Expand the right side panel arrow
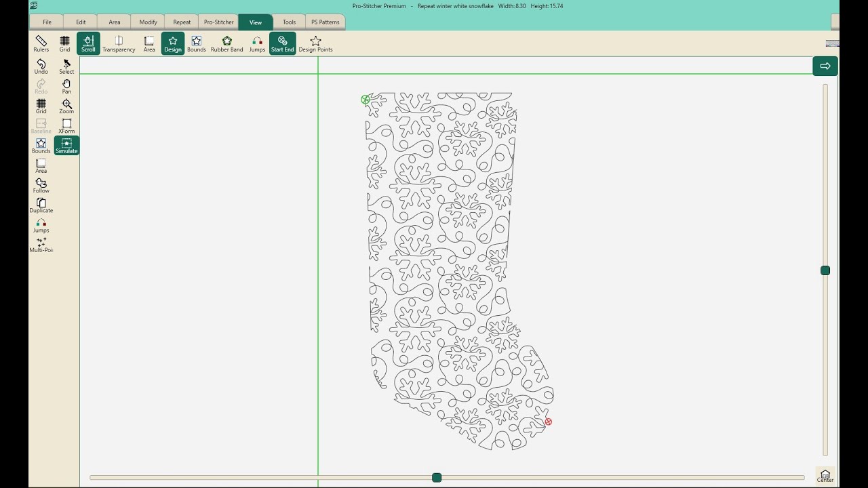Viewport: 868px width, 488px height. tap(825, 66)
